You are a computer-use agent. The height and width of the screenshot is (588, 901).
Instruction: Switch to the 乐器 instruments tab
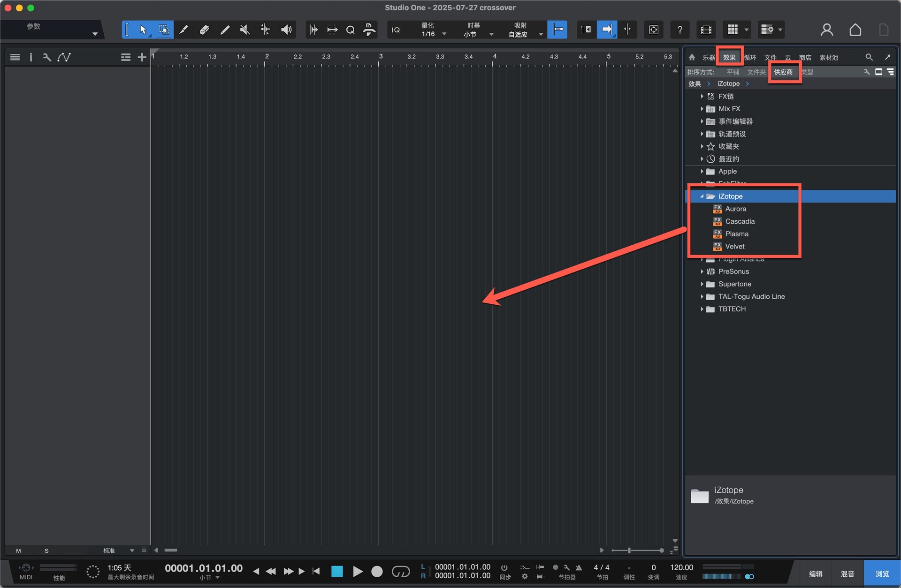click(709, 58)
